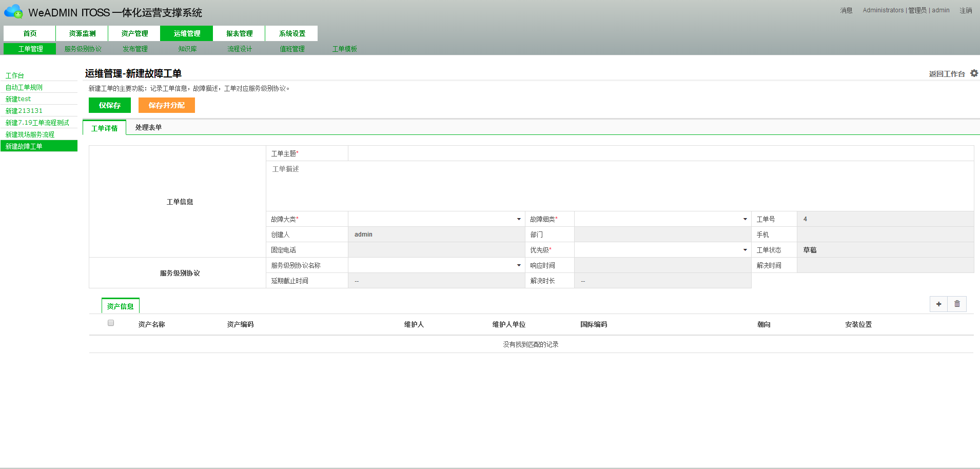
Task: Open the 优先级 dropdown
Action: tap(662, 250)
